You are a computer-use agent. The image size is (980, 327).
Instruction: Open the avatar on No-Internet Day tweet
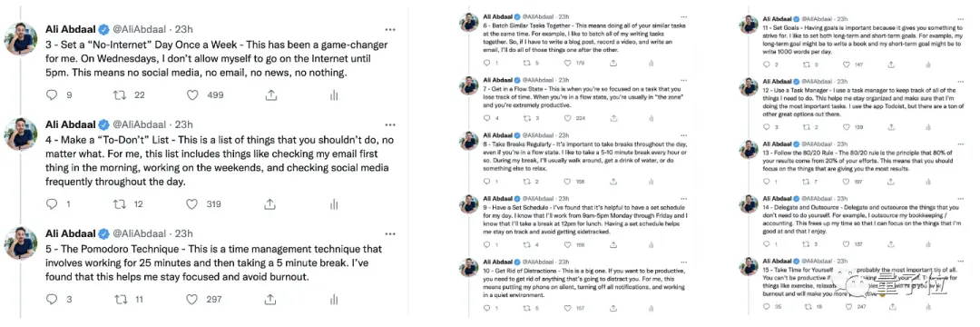tap(21, 39)
